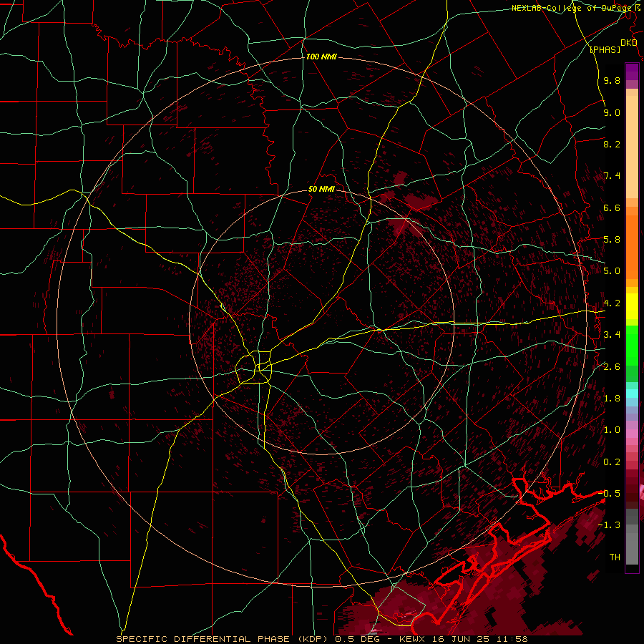Pick the 2.6 legend value
The image size is (644, 644).
point(612,367)
